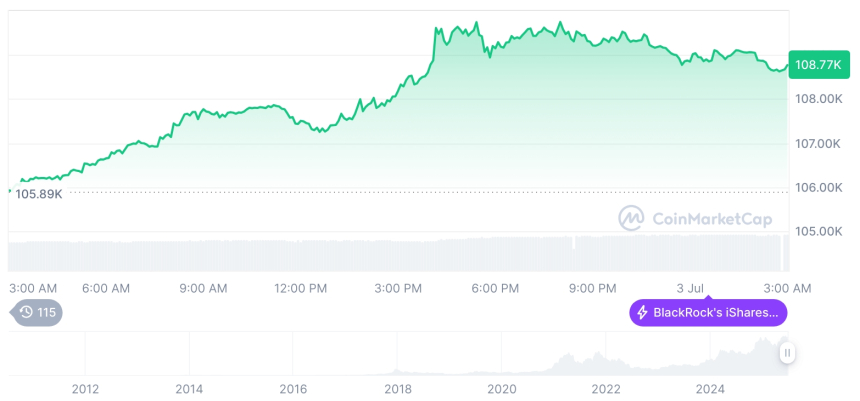Click the 9:00 PM time axis label
Viewport: 860px width, 401px height.
click(x=592, y=288)
